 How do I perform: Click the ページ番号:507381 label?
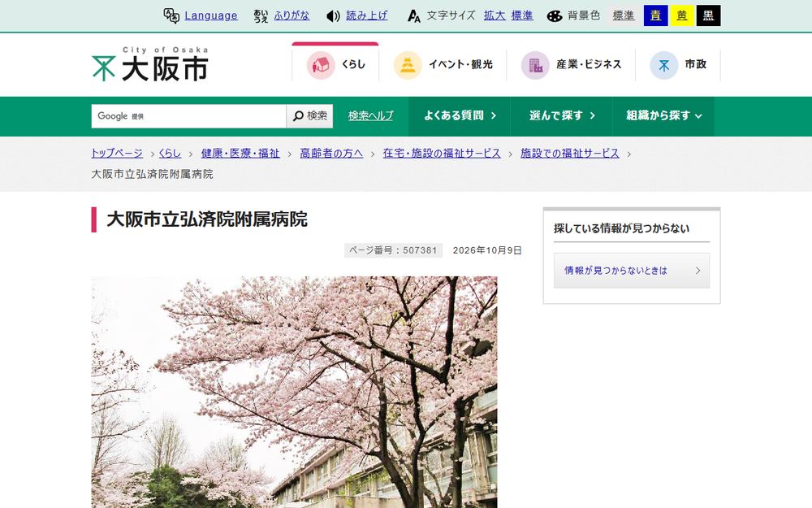point(393,250)
